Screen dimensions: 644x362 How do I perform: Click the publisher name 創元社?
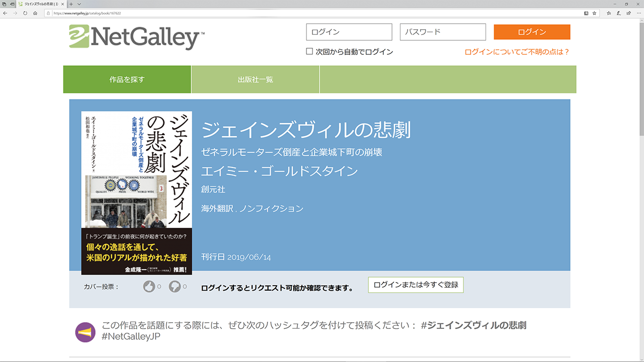(213, 190)
